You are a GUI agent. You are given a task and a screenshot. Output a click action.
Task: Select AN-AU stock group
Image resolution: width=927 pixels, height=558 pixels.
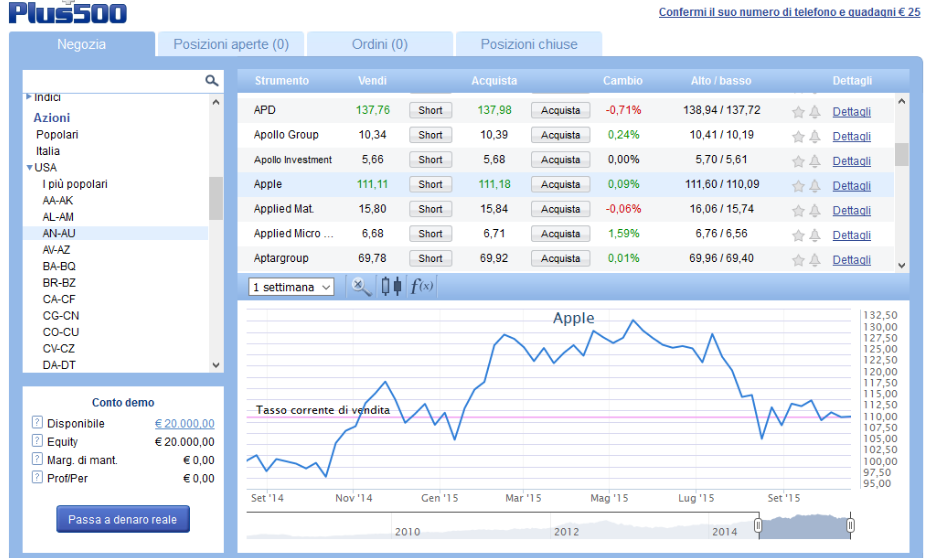[59, 233]
